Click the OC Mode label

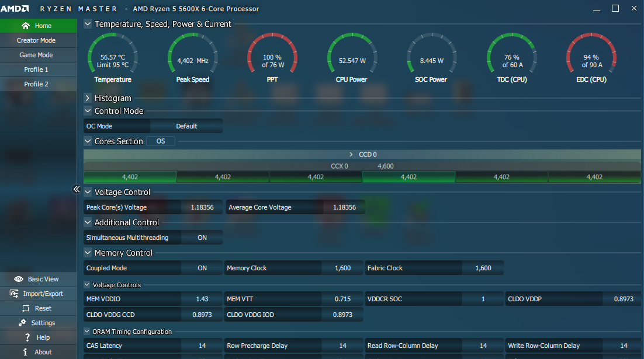(x=99, y=126)
